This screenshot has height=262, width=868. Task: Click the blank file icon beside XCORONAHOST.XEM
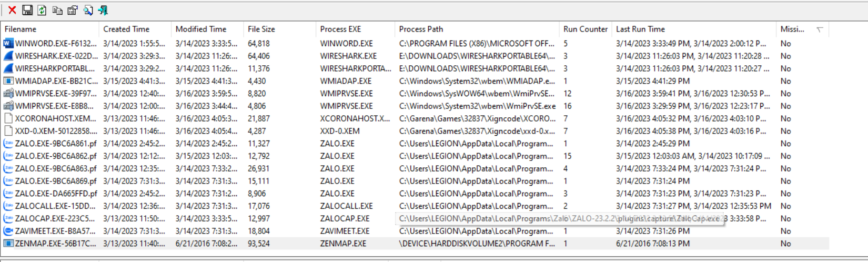(8, 118)
